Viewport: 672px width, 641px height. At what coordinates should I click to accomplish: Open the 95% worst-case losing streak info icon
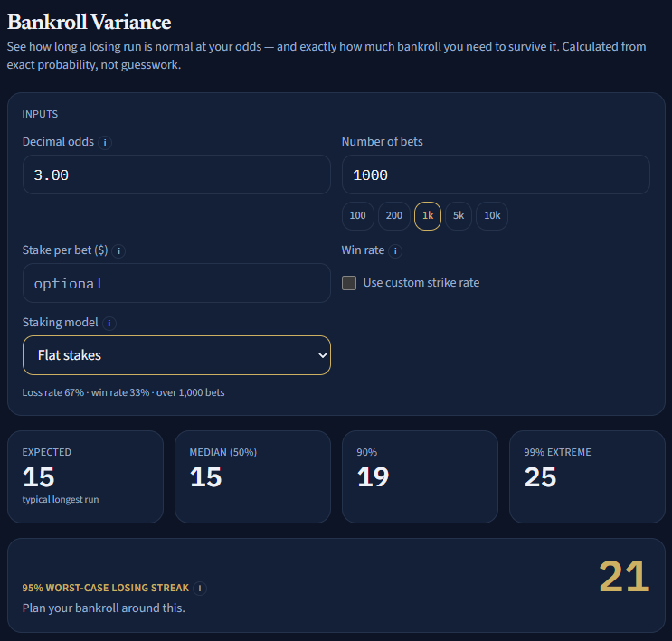(x=200, y=589)
